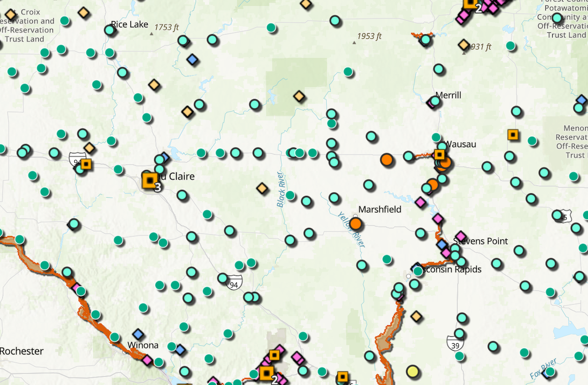This screenshot has height=385, width=588.
Task: Select the tan diamond marker inside the green forest area
Action: coord(299,96)
